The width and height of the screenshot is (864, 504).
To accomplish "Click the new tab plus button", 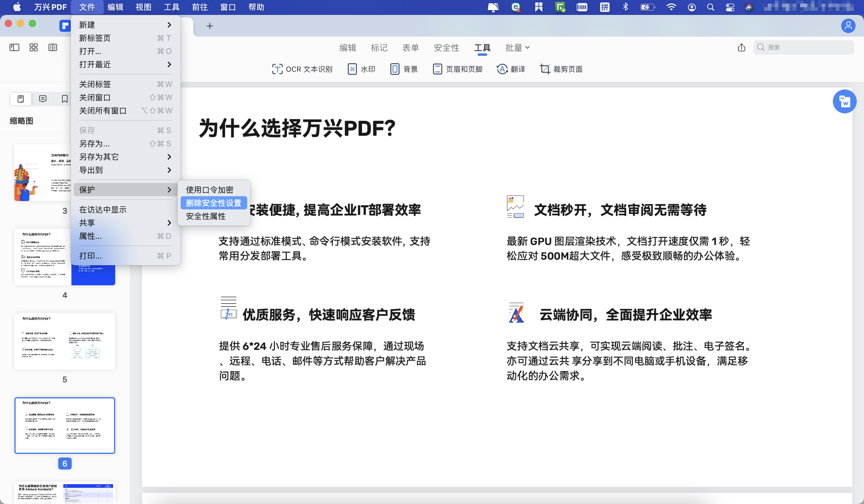I will click(210, 26).
